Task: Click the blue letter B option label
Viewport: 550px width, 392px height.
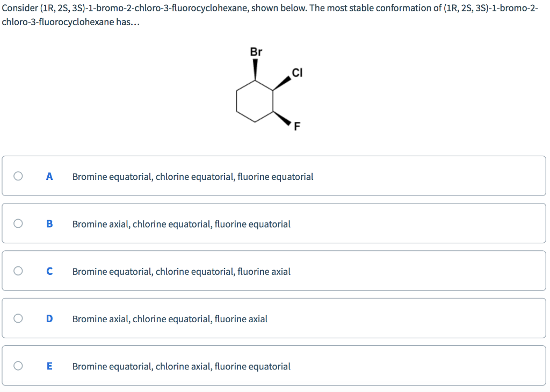Action: [49, 224]
